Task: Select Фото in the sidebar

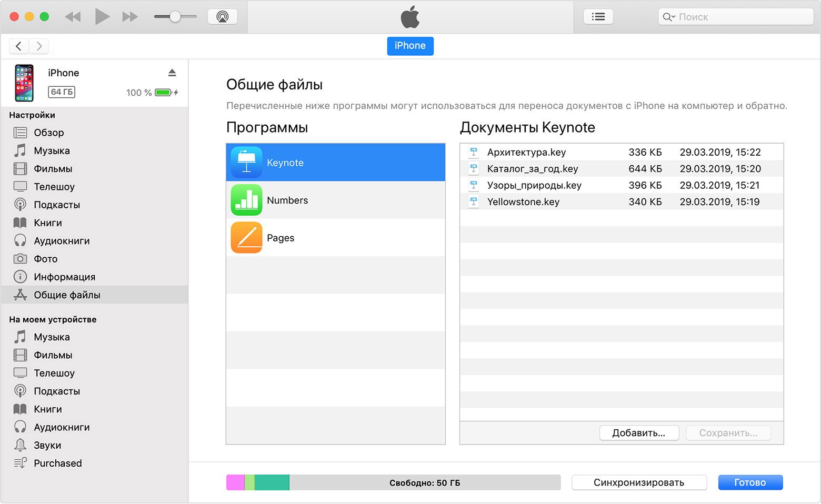Action: click(x=46, y=259)
